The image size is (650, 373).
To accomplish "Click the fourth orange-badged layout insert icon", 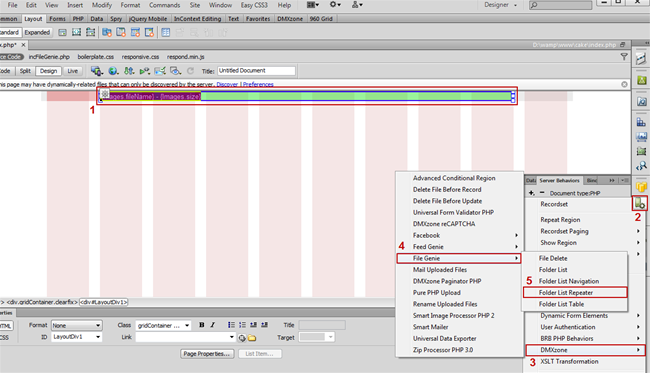I will 149,32.
